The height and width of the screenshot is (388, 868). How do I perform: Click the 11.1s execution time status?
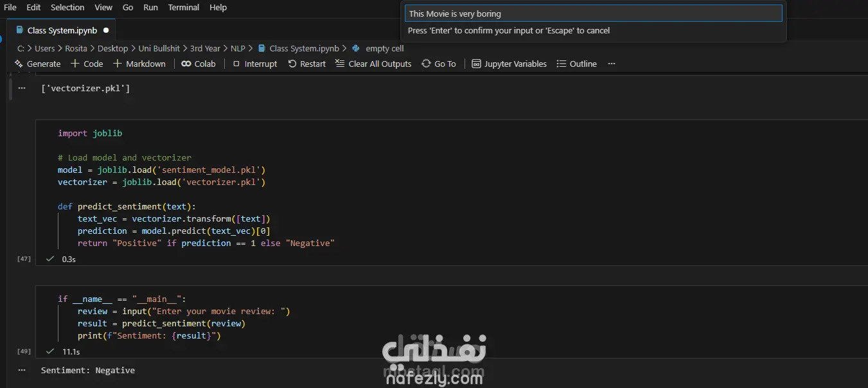71,351
